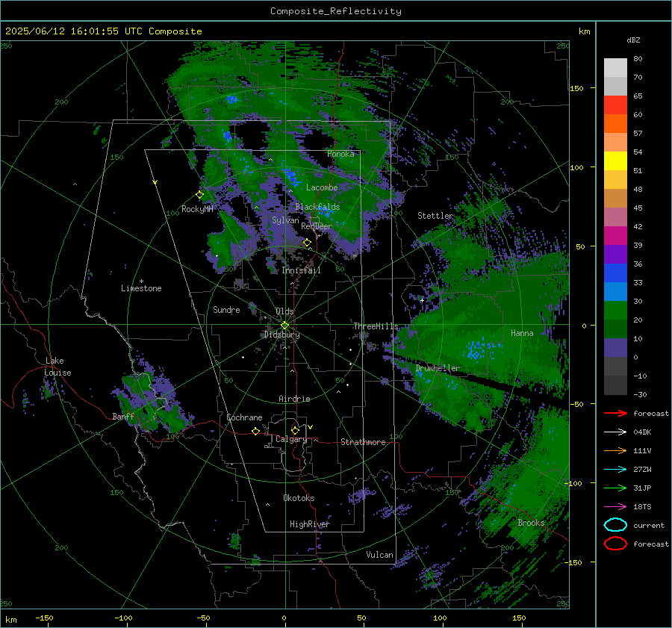Screen dimensions: 672x628
Task: Click the Brooks city label
Action: coord(531,523)
